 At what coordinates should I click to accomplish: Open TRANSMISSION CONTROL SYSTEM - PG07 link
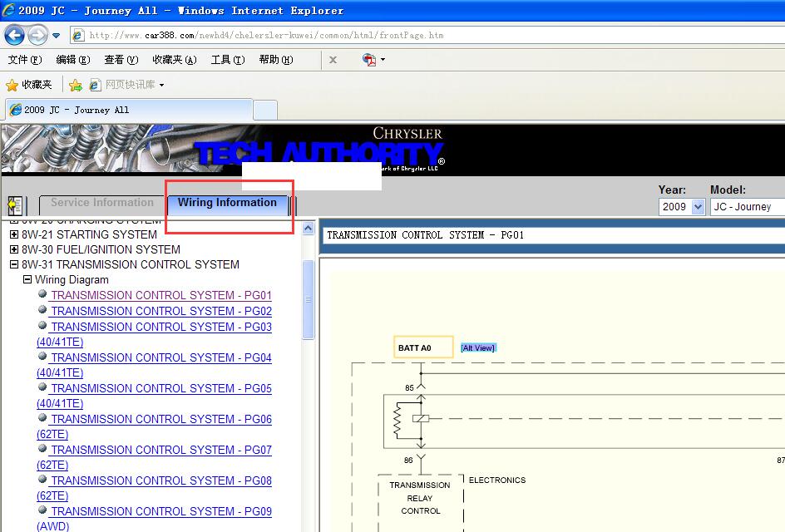tap(161, 450)
